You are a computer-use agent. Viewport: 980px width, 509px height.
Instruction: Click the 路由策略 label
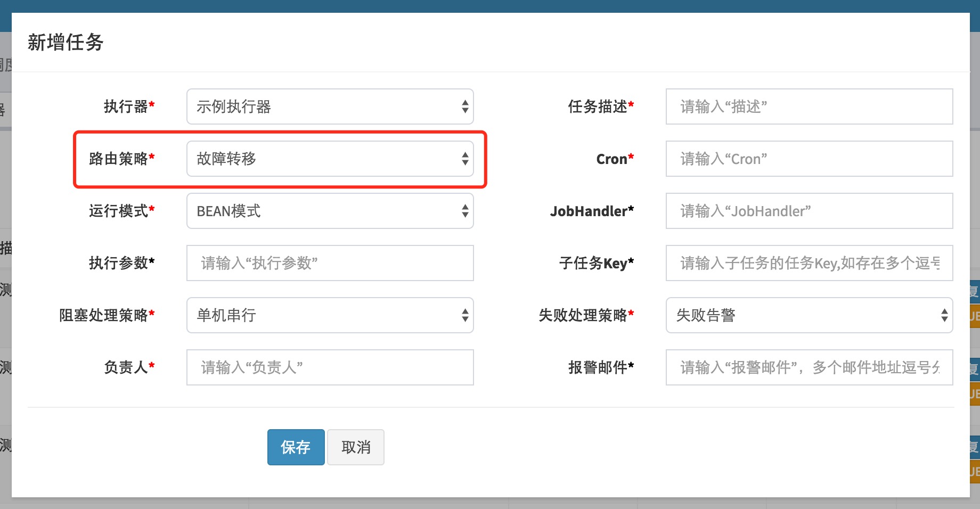click(121, 159)
